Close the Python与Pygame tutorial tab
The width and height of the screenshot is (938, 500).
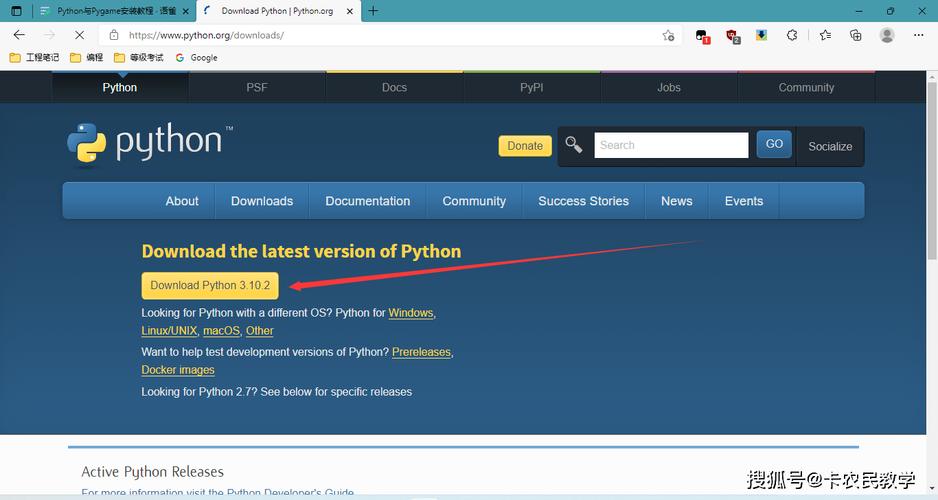point(185,11)
